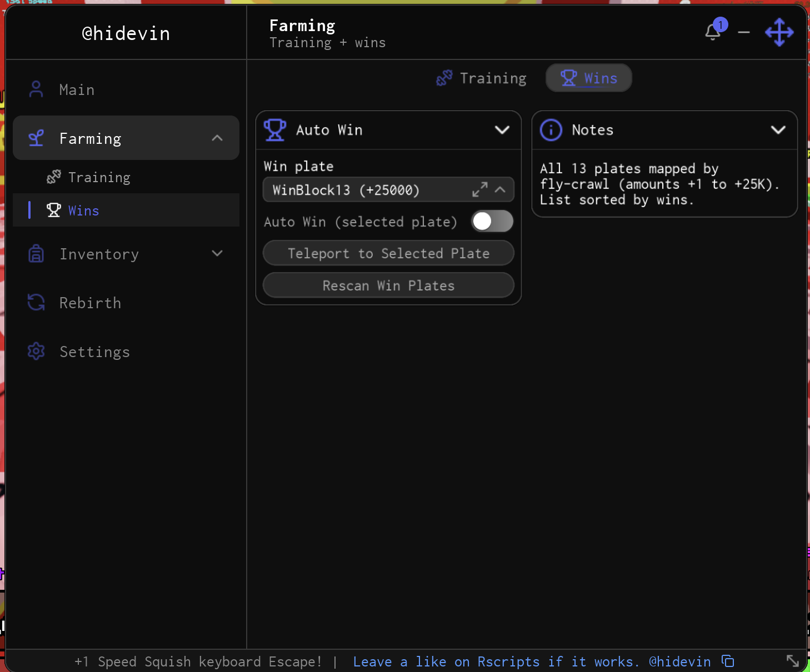Click the expand arrows in plate dropdown
Screen dimensions: 810x672
pyautogui.click(x=480, y=190)
